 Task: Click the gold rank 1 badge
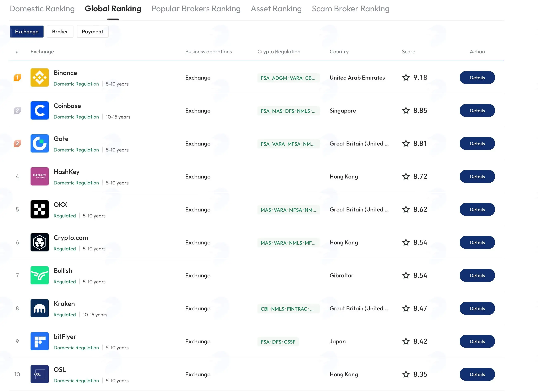click(17, 77)
